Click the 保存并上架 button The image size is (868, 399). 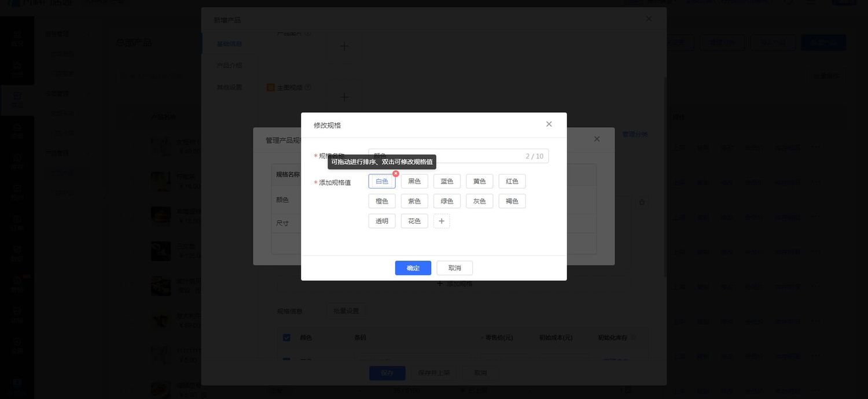pyautogui.click(x=434, y=373)
